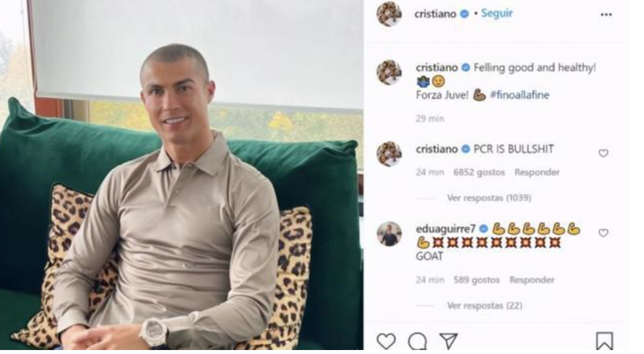Like the PCR IS BULLSHIT comment
The image size is (644, 354).
tap(603, 153)
